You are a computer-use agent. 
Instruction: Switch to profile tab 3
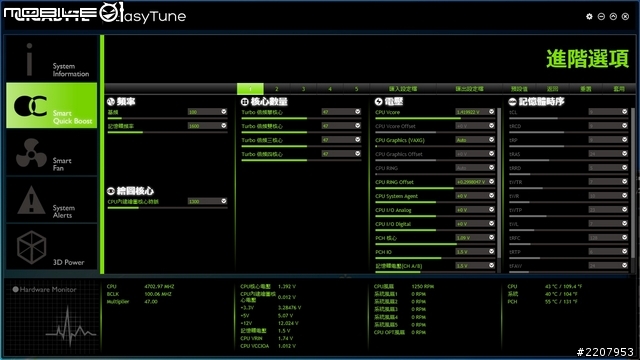click(x=303, y=89)
